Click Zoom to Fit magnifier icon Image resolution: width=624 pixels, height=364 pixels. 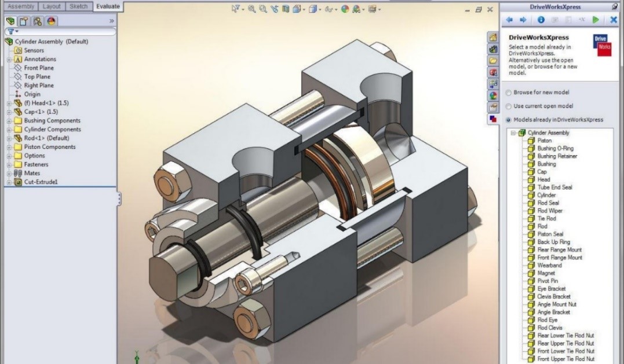pyautogui.click(x=251, y=9)
